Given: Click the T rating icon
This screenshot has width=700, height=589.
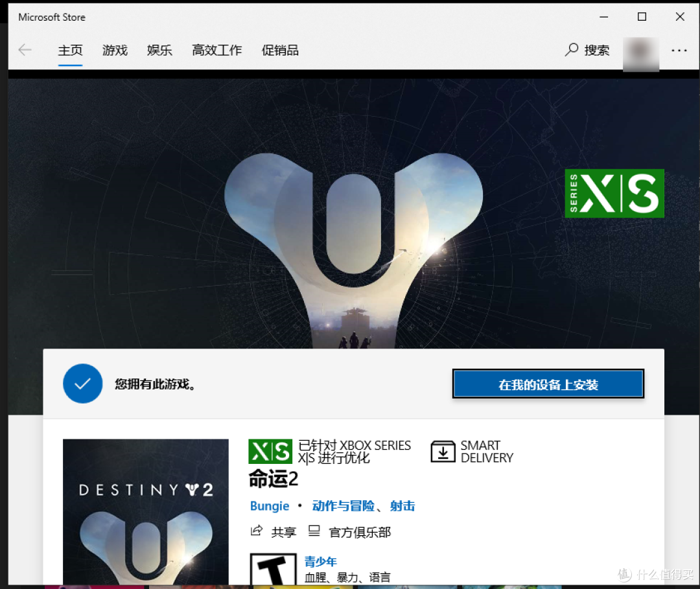Looking at the screenshot, I should click(274, 570).
